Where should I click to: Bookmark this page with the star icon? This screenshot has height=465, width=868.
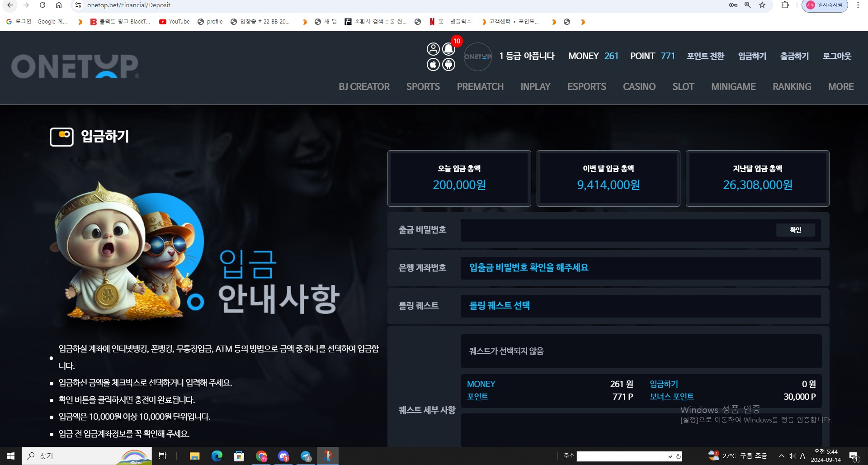tap(762, 5)
